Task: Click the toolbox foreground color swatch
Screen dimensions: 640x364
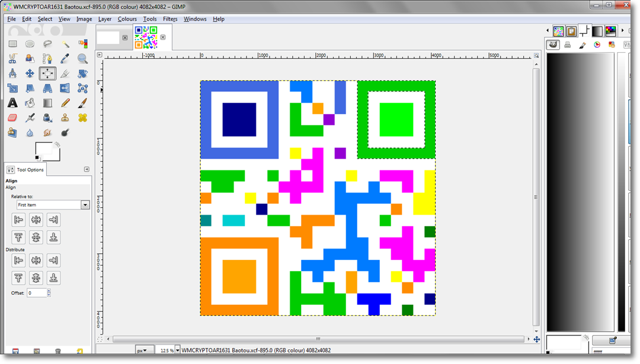Action: pyautogui.click(x=43, y=149)
